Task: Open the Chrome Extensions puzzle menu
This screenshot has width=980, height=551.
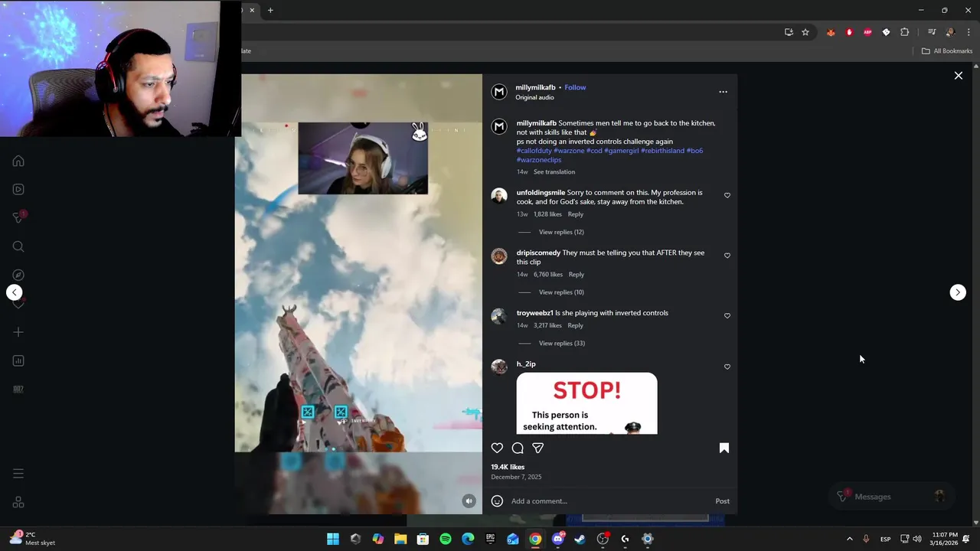Action: [904, 32]
